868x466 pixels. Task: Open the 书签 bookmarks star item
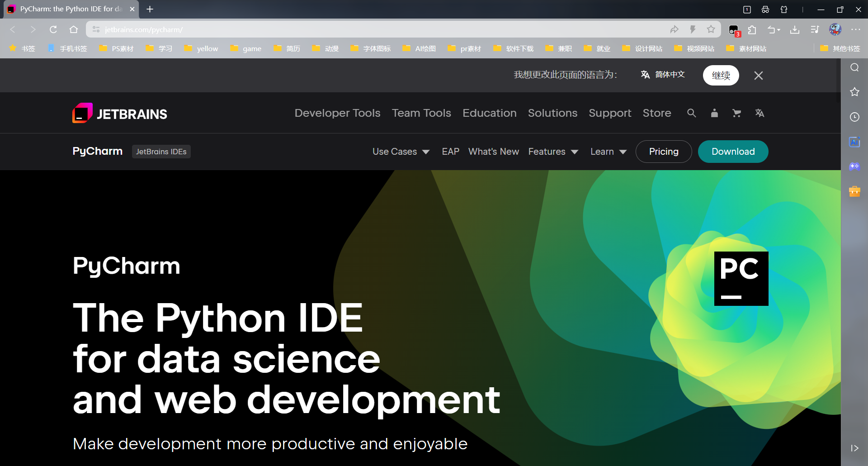pyautogui.click(x=22, y=48)
